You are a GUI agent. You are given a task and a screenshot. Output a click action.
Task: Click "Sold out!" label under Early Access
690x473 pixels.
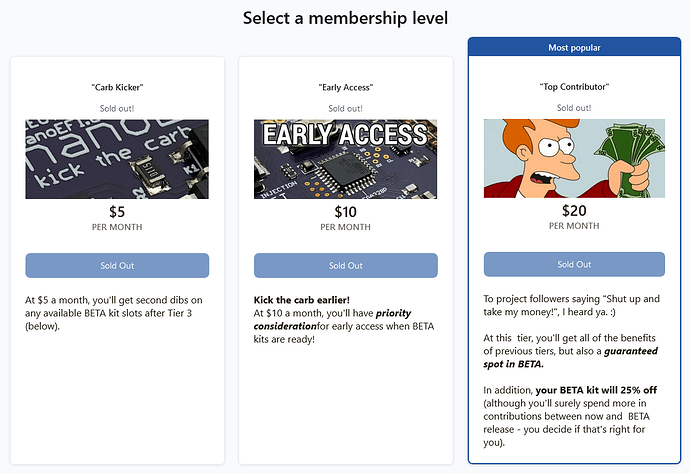click(345, 108)
